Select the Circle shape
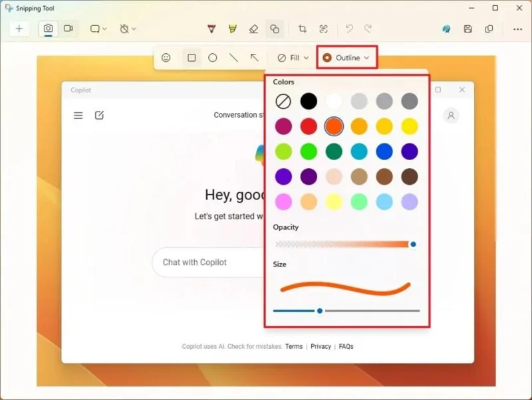 coord(213,58)
